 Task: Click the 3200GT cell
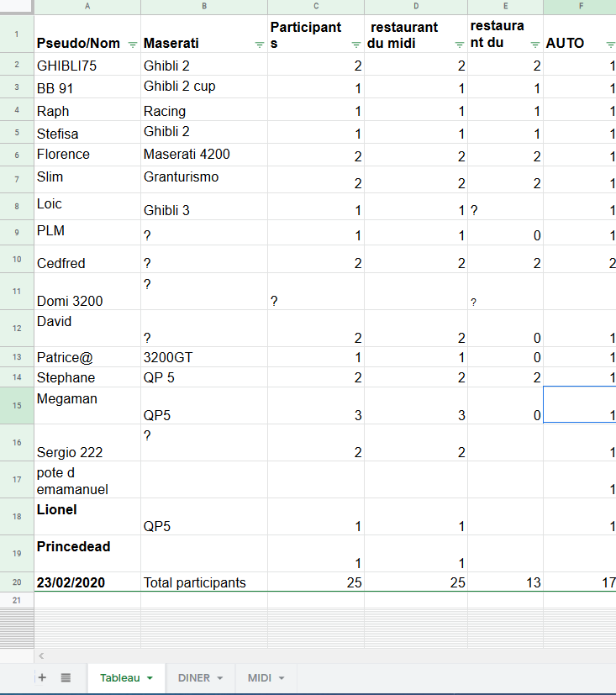click(x=204, y=357)
